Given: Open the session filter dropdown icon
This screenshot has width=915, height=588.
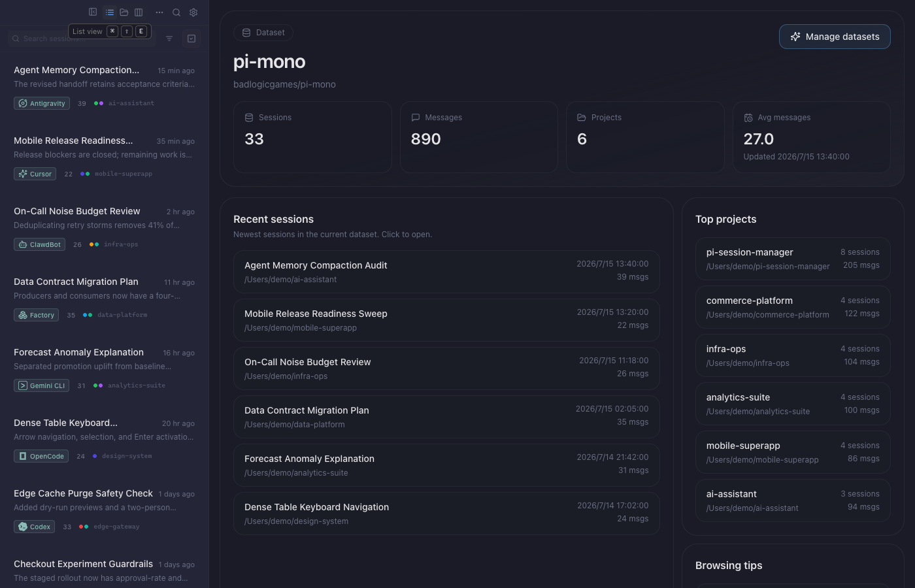Looking at the screenshot, I should click(x=169, y=39).
